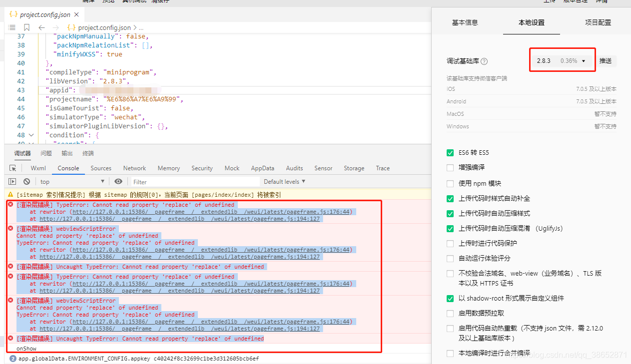
Task: Toggle the shadow-root 形式展示自定义组件 checkbox
Action: tap(450, 298)
